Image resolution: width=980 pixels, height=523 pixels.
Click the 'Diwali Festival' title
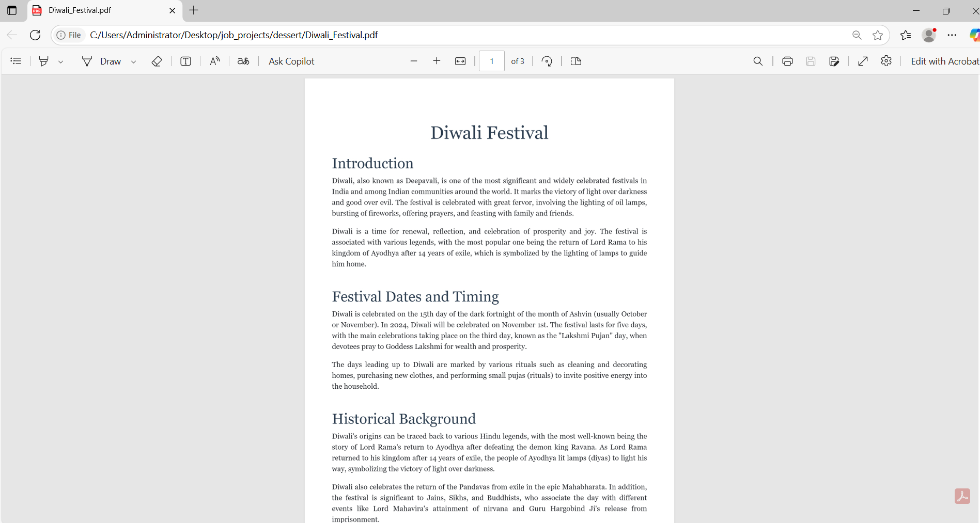489,133
